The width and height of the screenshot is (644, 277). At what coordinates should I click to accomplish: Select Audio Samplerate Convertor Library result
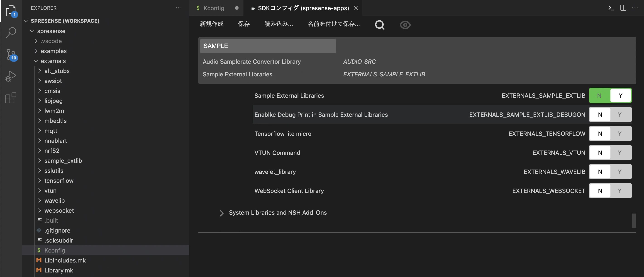251,61
